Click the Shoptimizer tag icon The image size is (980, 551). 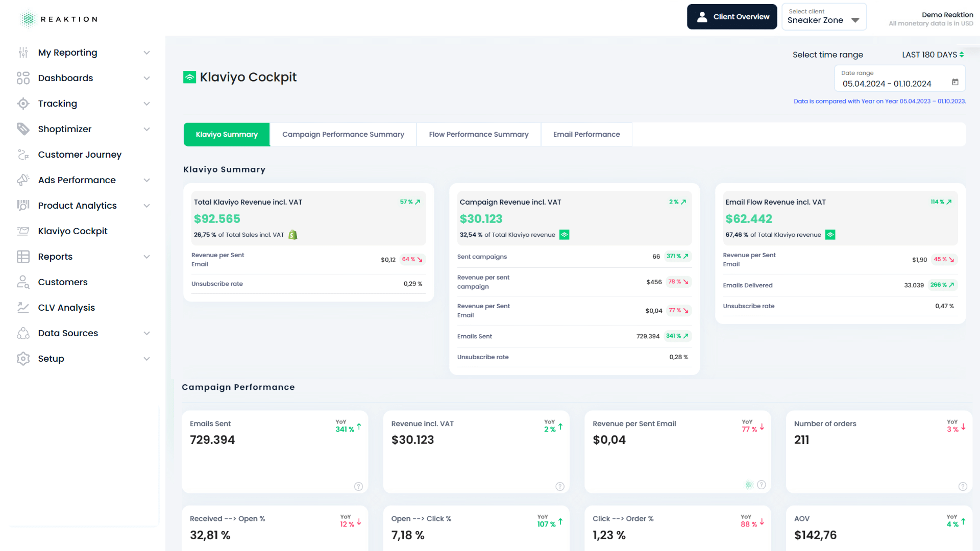coord(23,129)
